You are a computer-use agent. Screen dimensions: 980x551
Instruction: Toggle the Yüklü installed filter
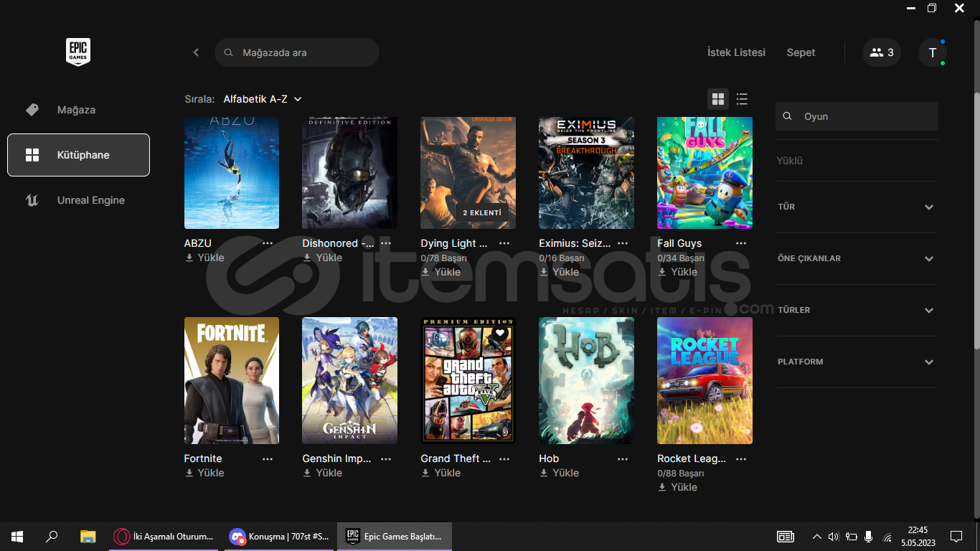pos(790,161)
